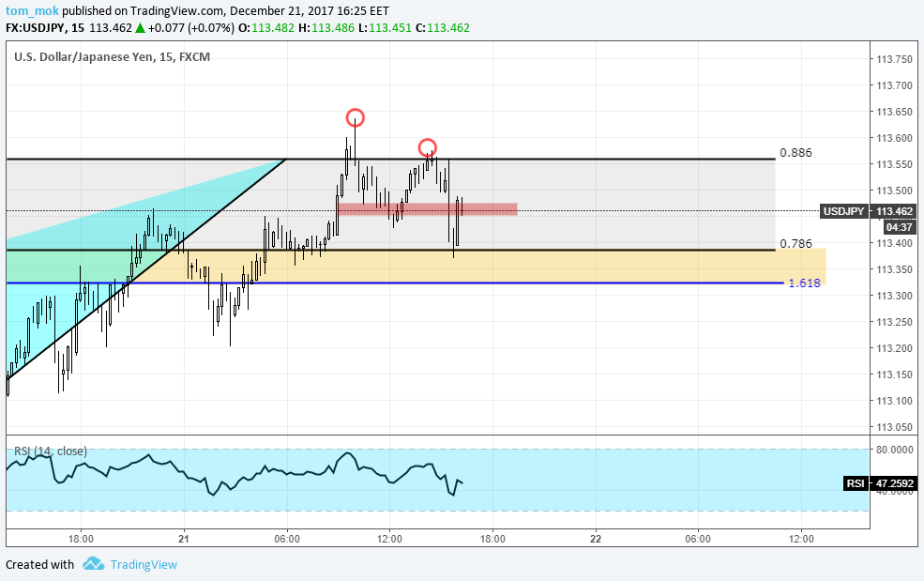This screenshot has height=581, width=924.
Task: Click the close price value C:113.462
Action: [x=443, y=28]
